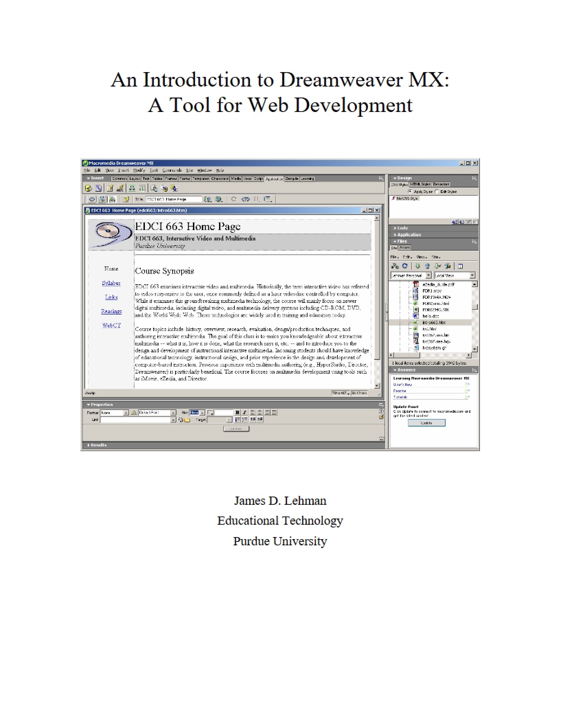Screen dimensions: 563x728
Task: Click the Preview in Browser globe icon
Action: [x=218, y=199]
